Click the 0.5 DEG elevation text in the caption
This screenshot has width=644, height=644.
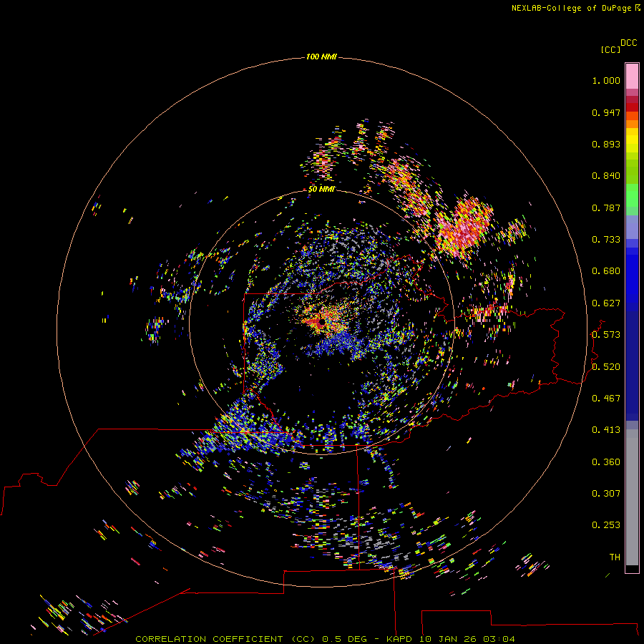tap(343, 639)
